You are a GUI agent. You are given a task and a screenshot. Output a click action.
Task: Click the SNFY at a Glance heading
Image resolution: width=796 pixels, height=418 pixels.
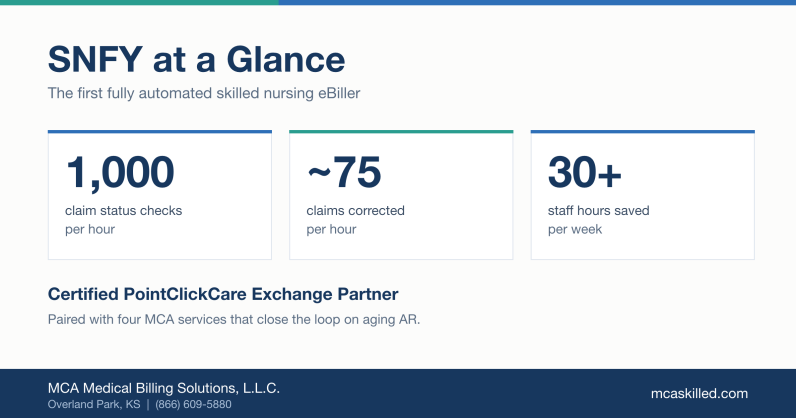(x=196, y=59)
